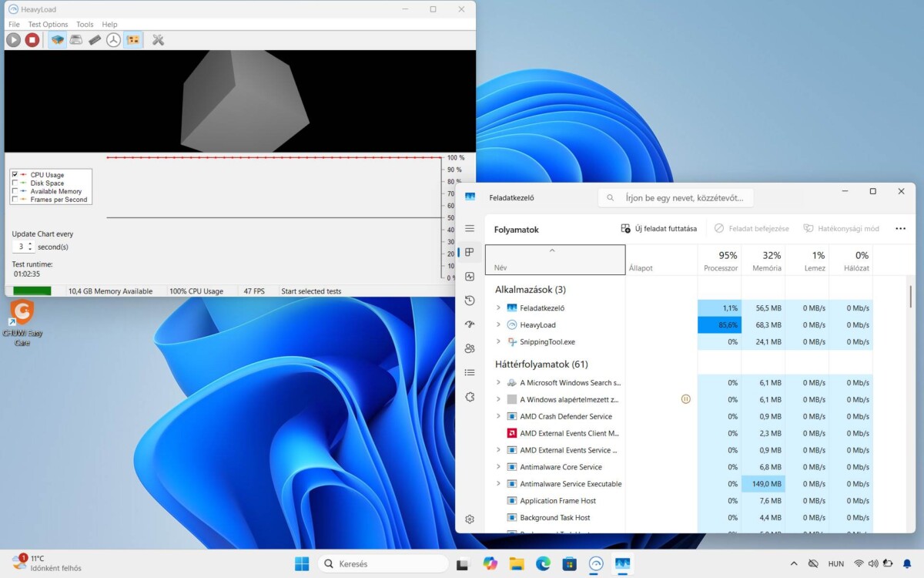The height and width of the screenshot is (578, 924).
Task: Select the Stress CPU icon in HeavyLoad toolbar
Action: coord(57,39)
